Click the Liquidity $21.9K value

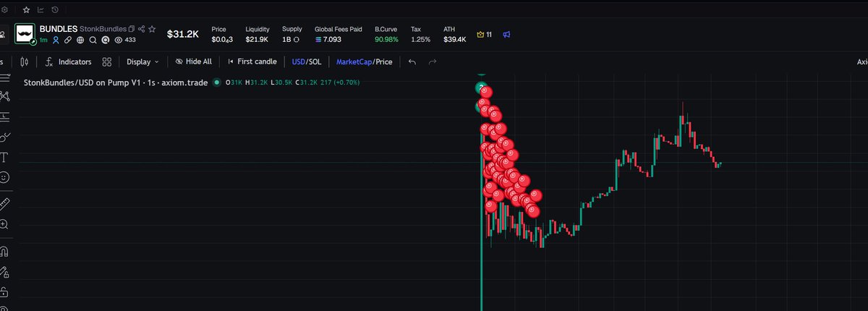click(257, 38)
